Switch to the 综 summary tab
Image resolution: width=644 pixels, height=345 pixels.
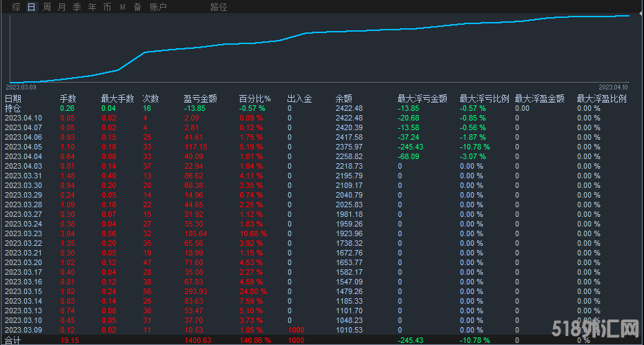[x=17, y=7]
